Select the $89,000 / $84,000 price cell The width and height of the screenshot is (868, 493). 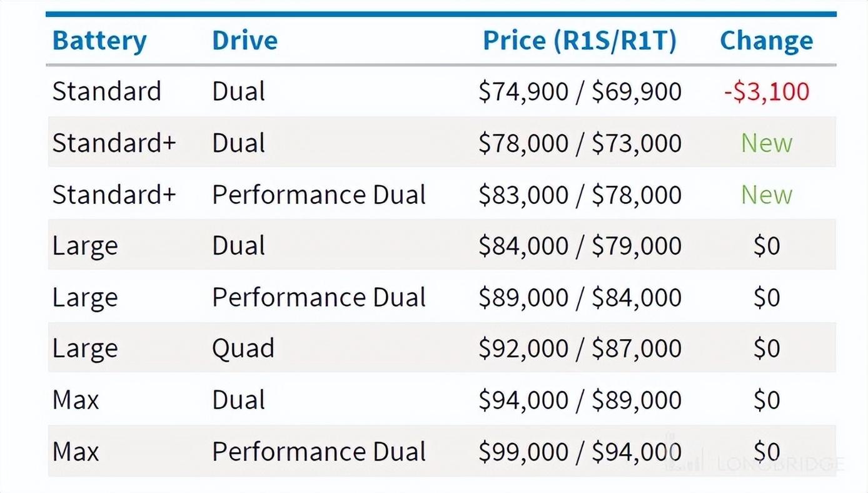click(x=580, y=297)
